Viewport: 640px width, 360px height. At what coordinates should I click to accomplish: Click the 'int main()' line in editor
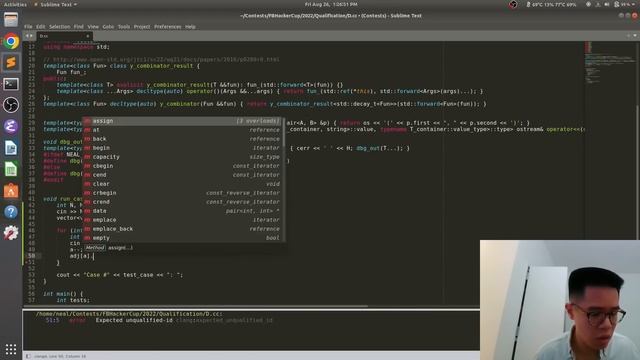click(63, 294)
